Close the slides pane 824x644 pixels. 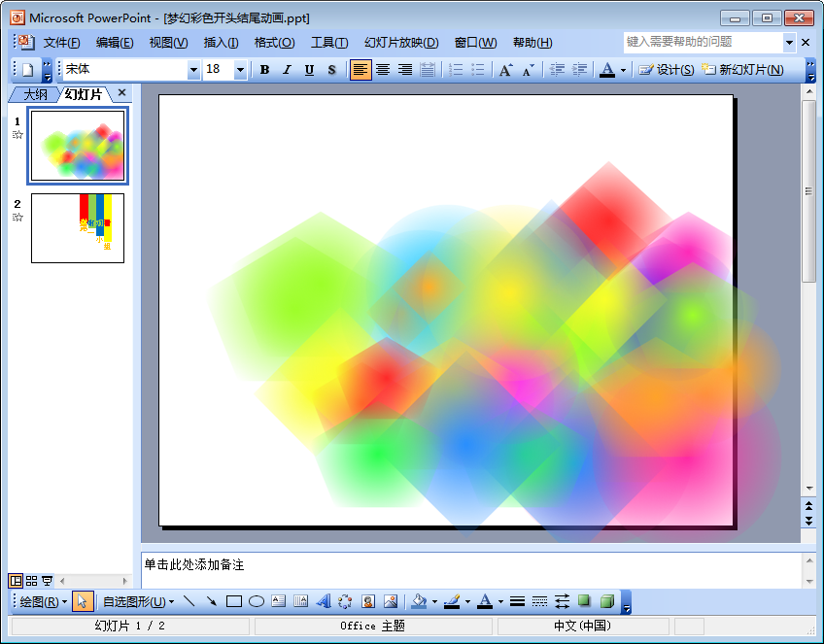coord(121,92)
